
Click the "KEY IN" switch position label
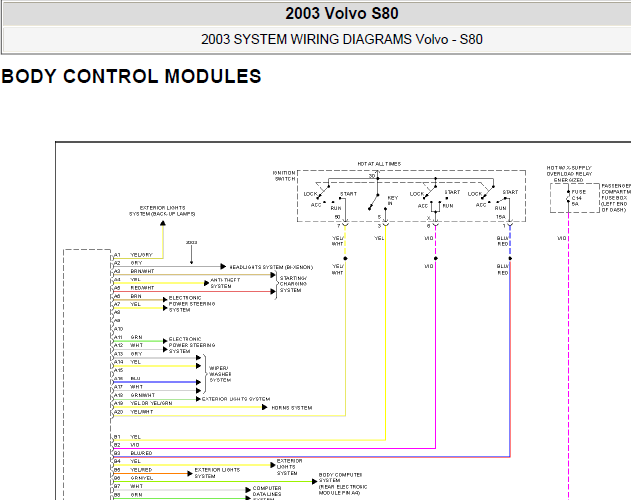click(392, 200)
